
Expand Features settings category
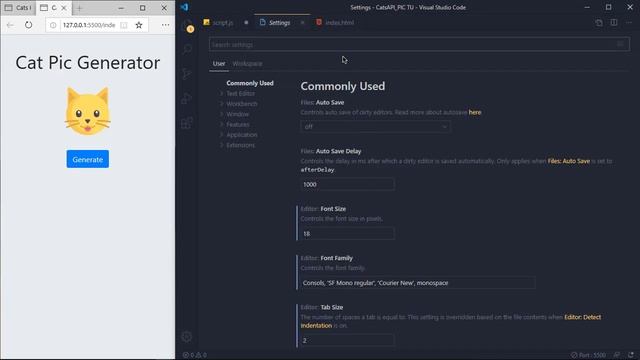pos(238,124)
